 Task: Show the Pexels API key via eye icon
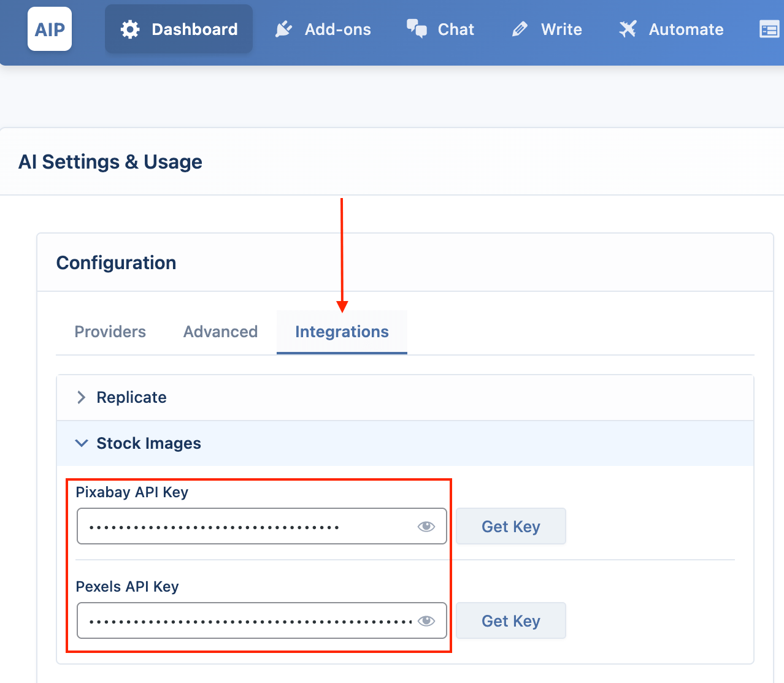pyautogui.click(x=426, y=621)
